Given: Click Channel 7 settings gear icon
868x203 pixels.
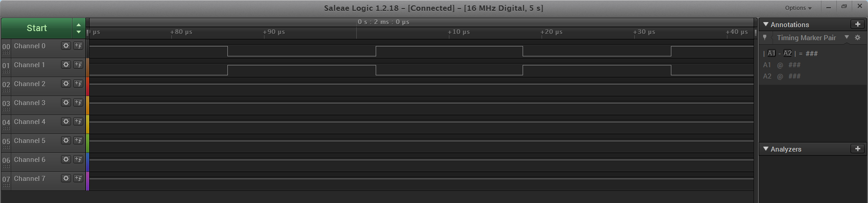Looking at the screenshot, I should coord(66,179).
